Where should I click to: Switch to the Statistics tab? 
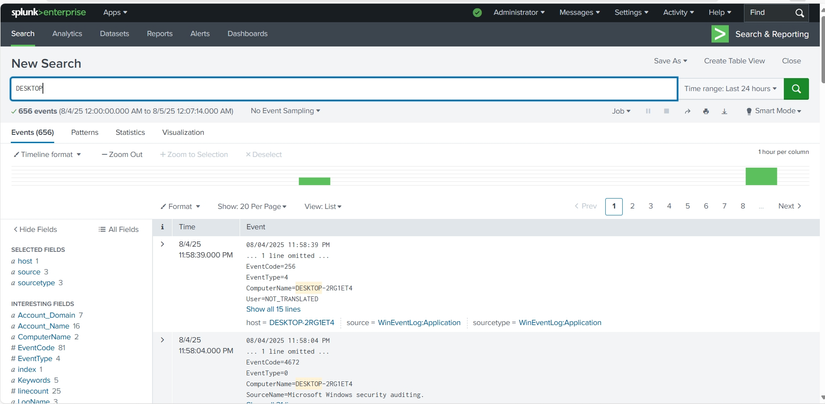130,133
